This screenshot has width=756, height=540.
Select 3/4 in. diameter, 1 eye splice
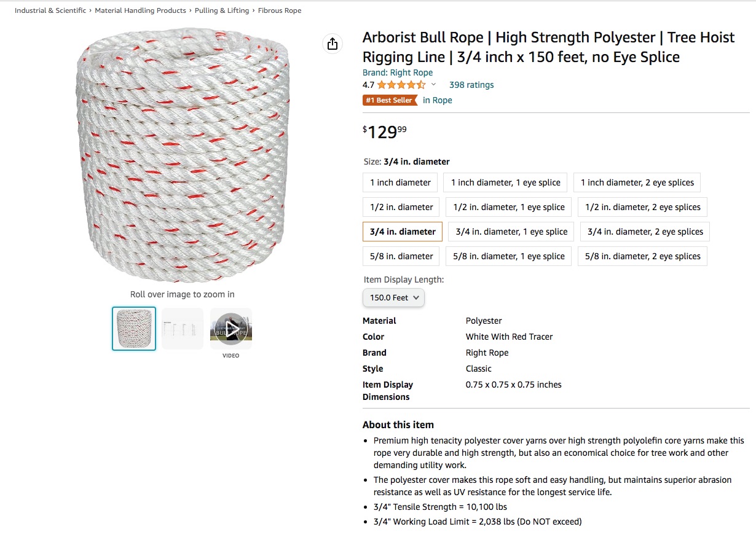pyautogui.click(x=511, y=232)
